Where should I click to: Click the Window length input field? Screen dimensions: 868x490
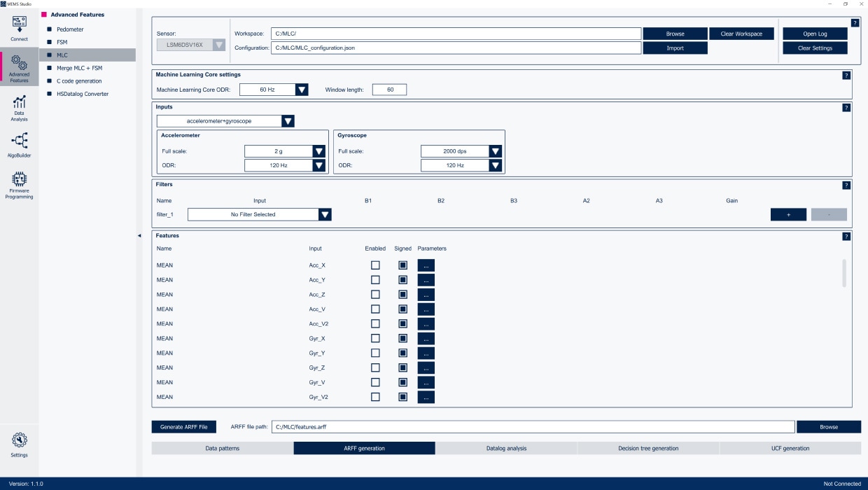tap(389, 90)
